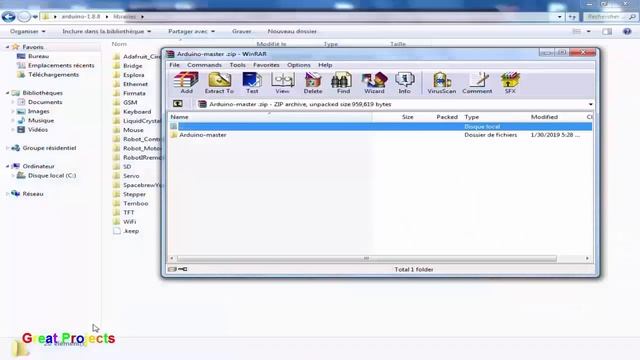Collapse the Ordinateur tree section

click(x=7, y=166)
